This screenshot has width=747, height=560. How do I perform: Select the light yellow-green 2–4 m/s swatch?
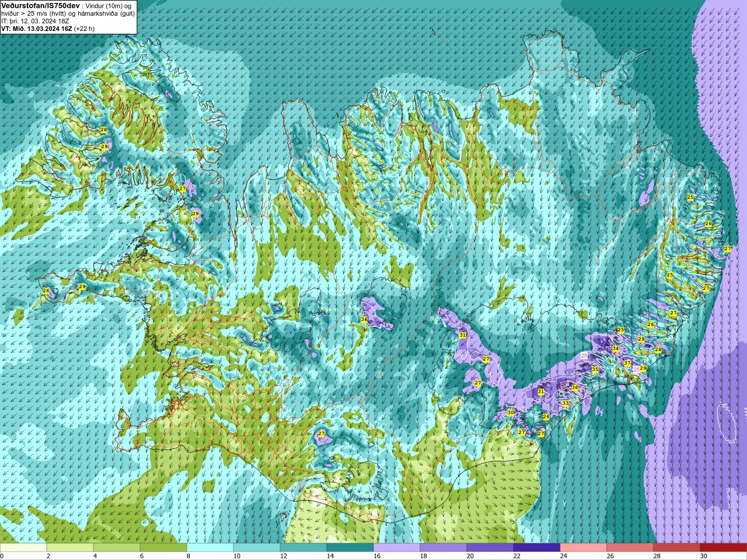click(x=70, y=548)
